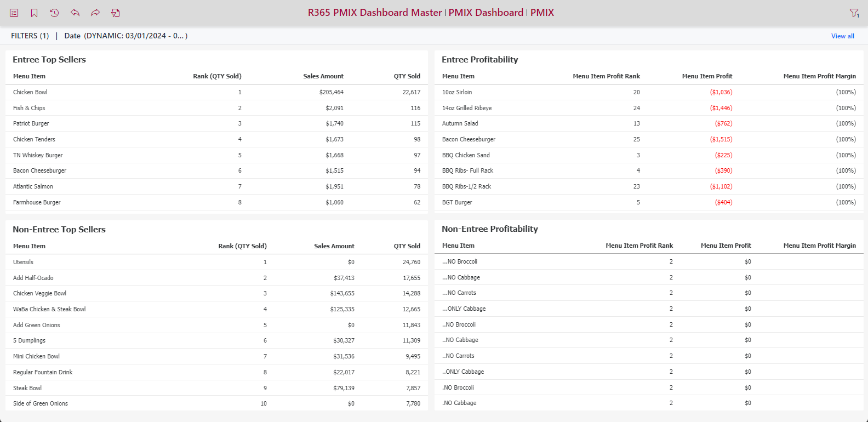Select the BBQ Chicken Sand row

coord(649,155)
